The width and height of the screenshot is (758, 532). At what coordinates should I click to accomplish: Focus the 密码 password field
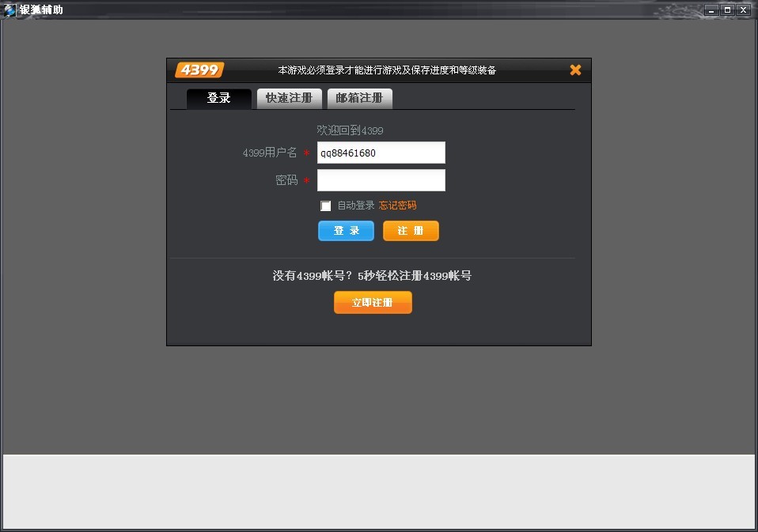[381, 180]
